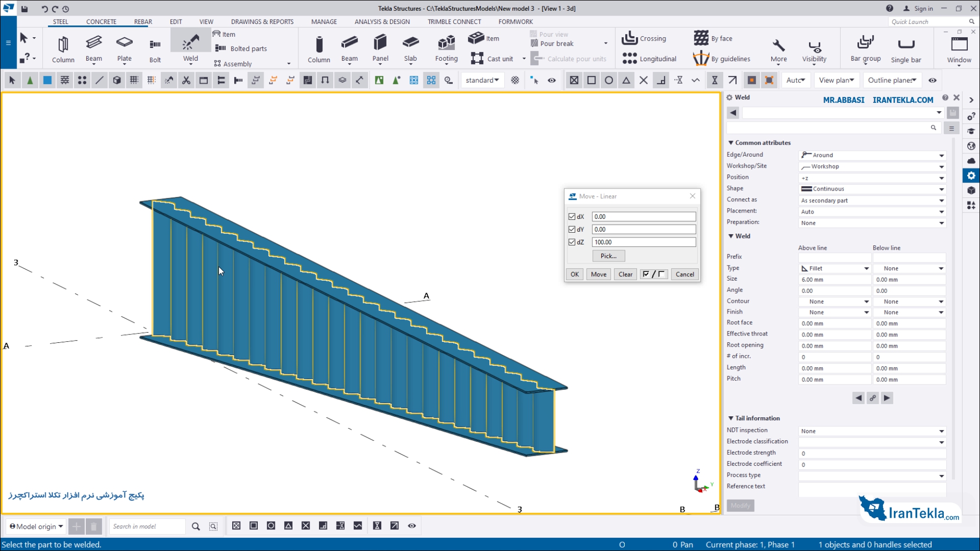The image size is (980, 551).
Task: Open the Connect as dropdown
Action: pyautogui.click(x=872, y=200)
